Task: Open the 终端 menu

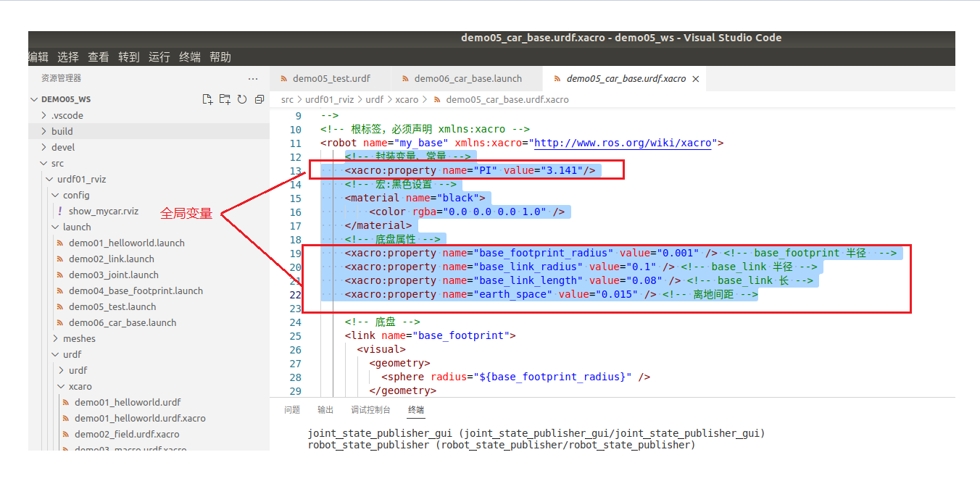Action: point(190,56)
